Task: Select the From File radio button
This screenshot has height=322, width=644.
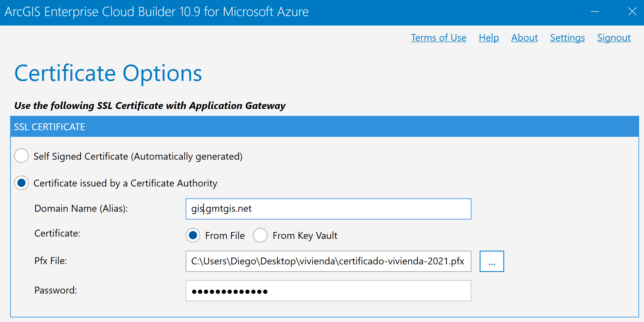Action: 193,235
